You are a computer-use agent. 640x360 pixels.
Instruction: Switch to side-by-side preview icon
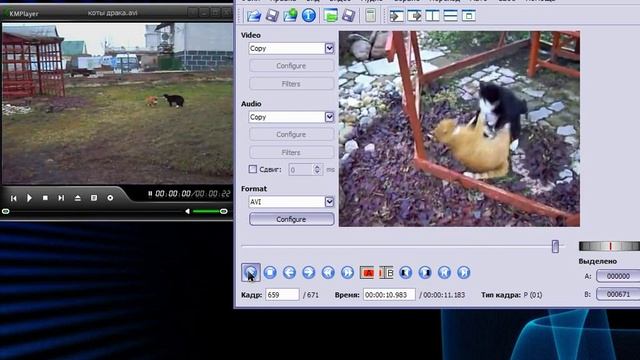coord(433,16)
